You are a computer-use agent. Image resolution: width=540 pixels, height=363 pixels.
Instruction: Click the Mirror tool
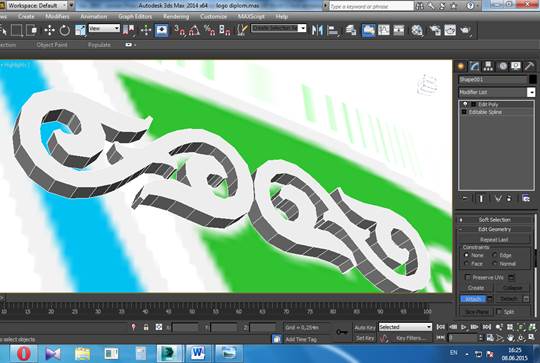[x=317, y=30]
